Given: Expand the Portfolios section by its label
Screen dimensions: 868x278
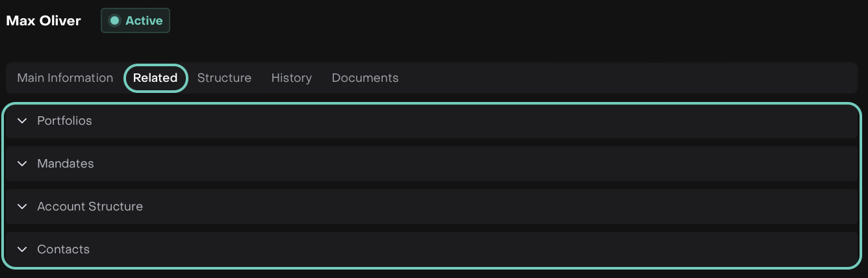Looking at the screenshot, I should point(64,121).
